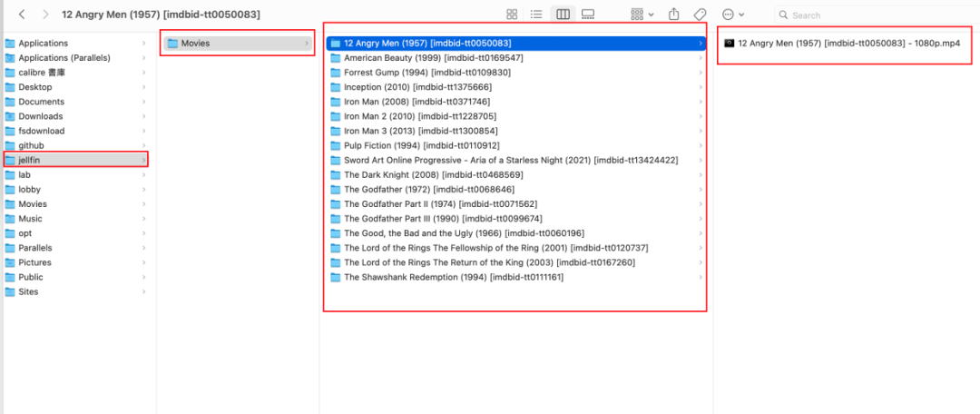Image resolution: width=980 pixels, height=414 pixels.
Task: Expand chevron next to Pulp Fiction (1994)
Action: coord(701,145)
